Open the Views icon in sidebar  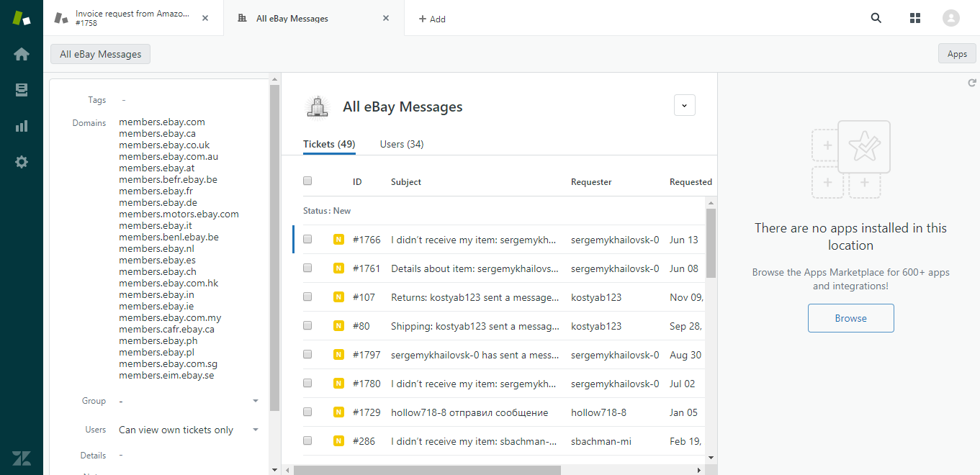coord(22,90)
